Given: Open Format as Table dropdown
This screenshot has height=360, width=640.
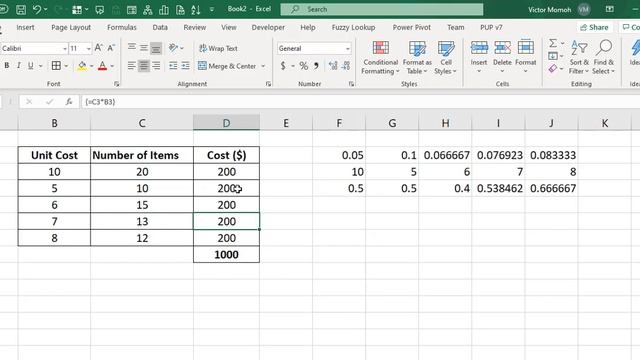Looking at the screenshot, I should coord(417,57).
